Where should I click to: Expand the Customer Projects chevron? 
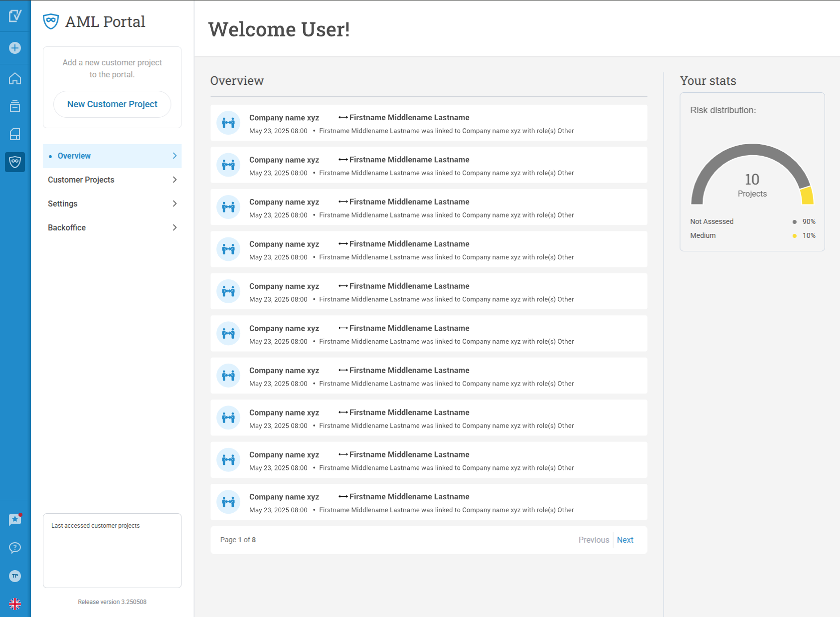click(174, 180)
